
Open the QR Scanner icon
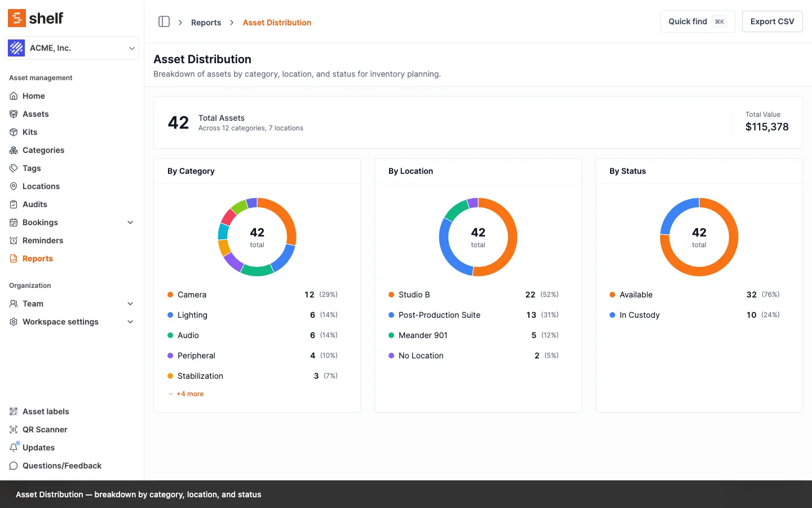14,430
